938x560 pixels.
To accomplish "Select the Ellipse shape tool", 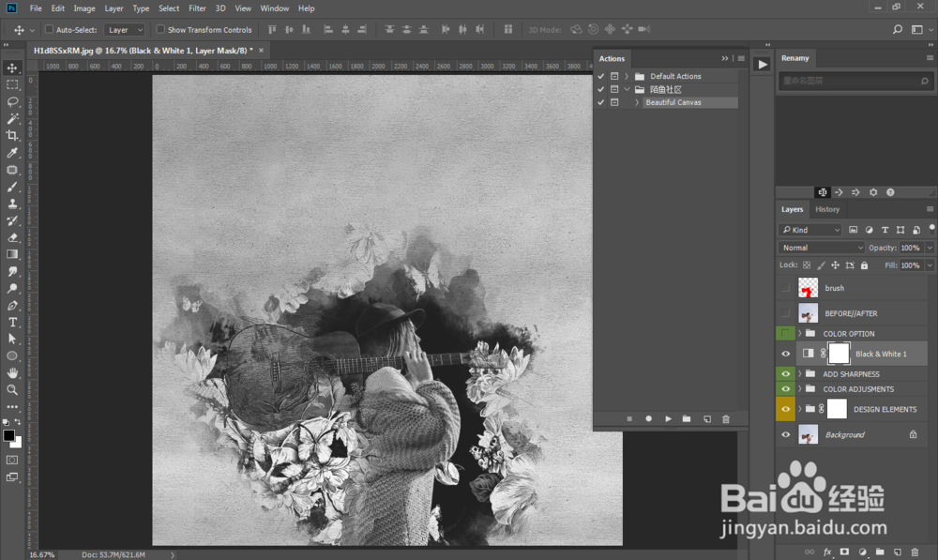I will tap(12, 356).
